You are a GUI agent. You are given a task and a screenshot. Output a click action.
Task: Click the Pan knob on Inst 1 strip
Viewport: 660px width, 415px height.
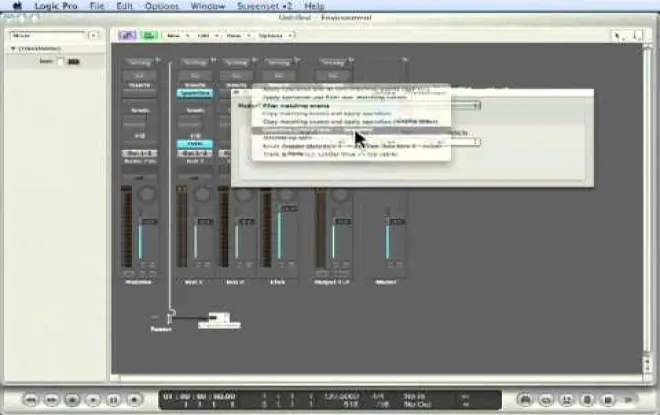tap(202, 194)
